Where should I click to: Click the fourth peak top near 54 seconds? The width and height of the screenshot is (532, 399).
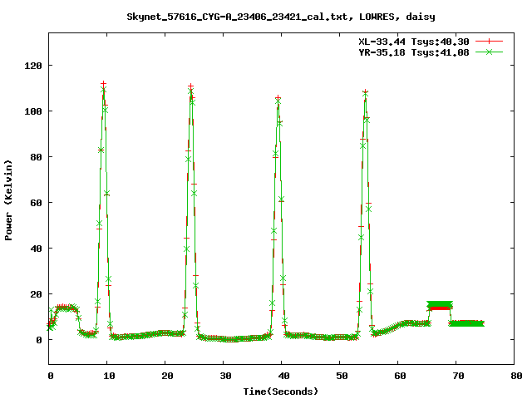[x=365, y=92]
